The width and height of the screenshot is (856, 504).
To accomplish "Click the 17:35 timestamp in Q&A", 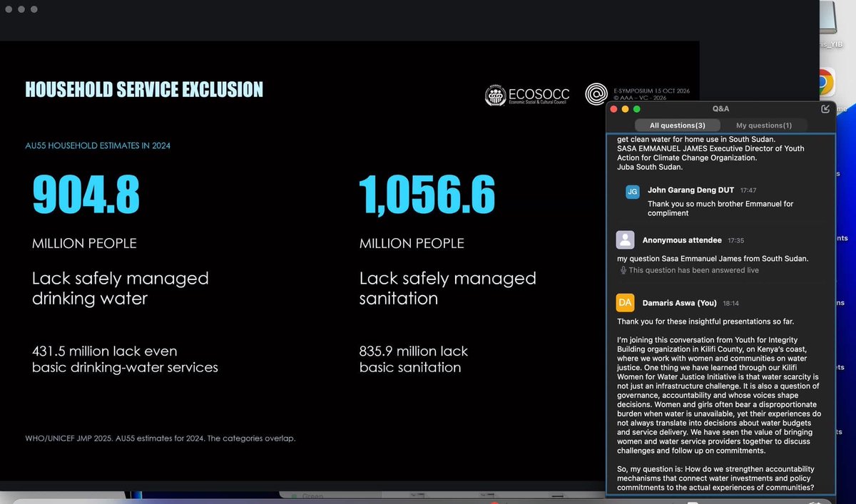I will pyautogui.click(x=735, y=240).
